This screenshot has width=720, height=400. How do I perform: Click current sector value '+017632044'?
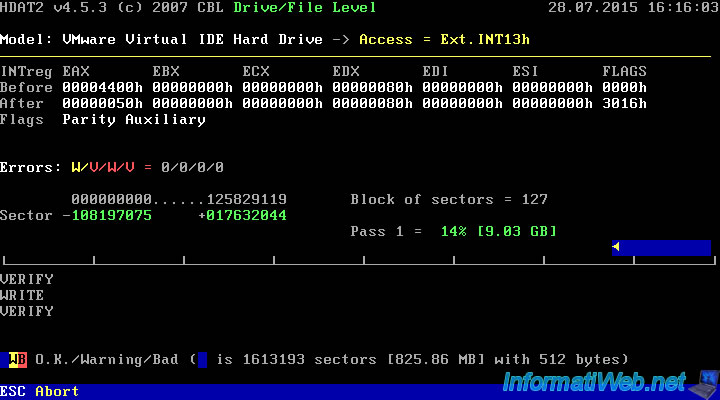pyautogui.click(x=242, y=215)
